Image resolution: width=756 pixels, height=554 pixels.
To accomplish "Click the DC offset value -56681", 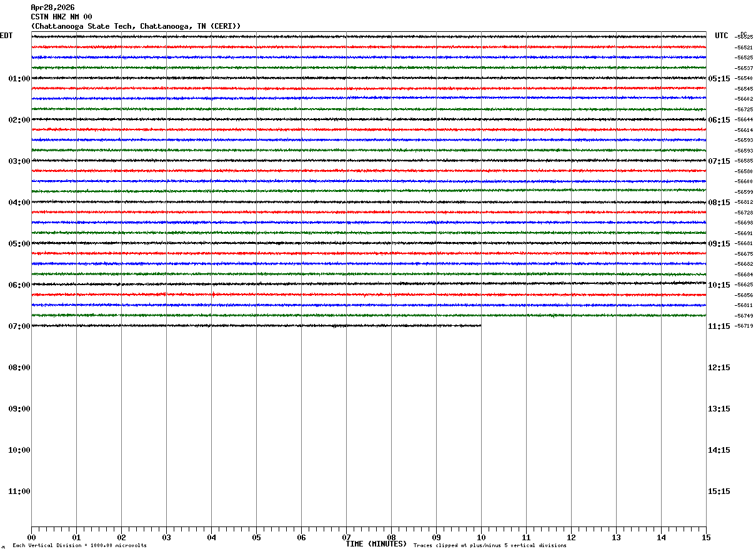I will [x=744, y=243].
